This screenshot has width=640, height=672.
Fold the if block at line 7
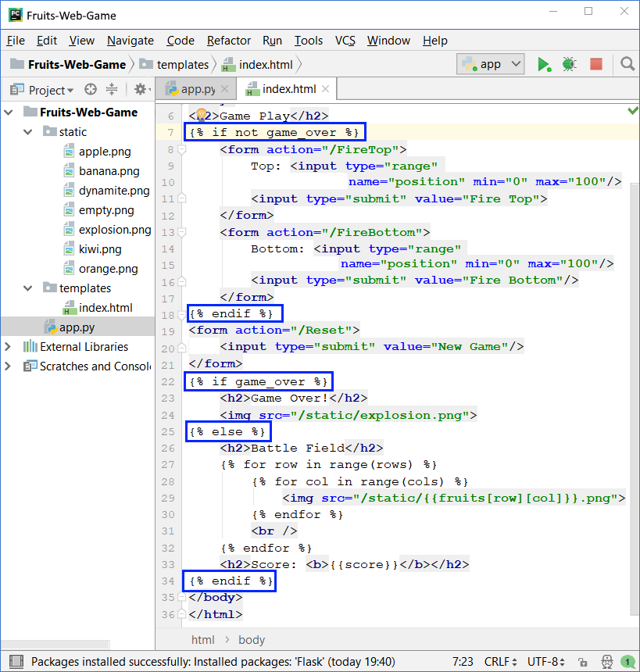(181, 133)
